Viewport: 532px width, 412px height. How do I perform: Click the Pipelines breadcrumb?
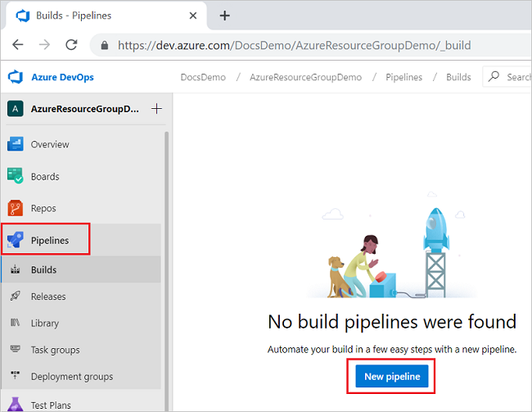[404, 78]
